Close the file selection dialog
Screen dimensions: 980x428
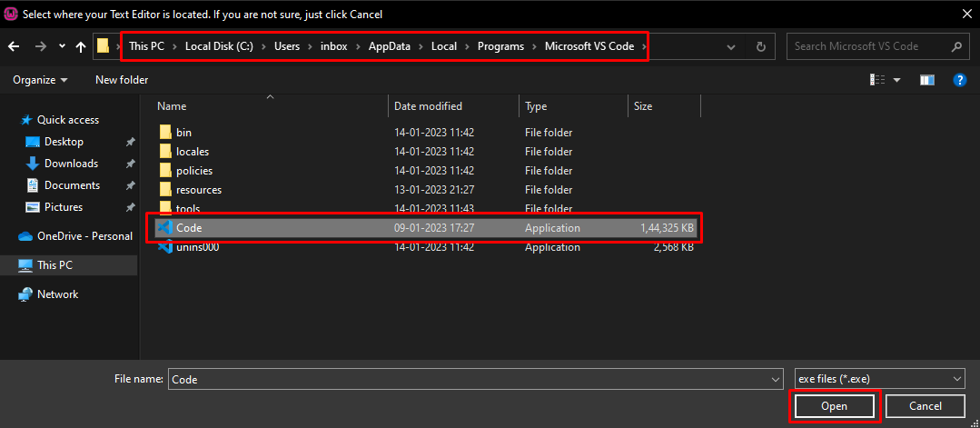click(966, 13)
